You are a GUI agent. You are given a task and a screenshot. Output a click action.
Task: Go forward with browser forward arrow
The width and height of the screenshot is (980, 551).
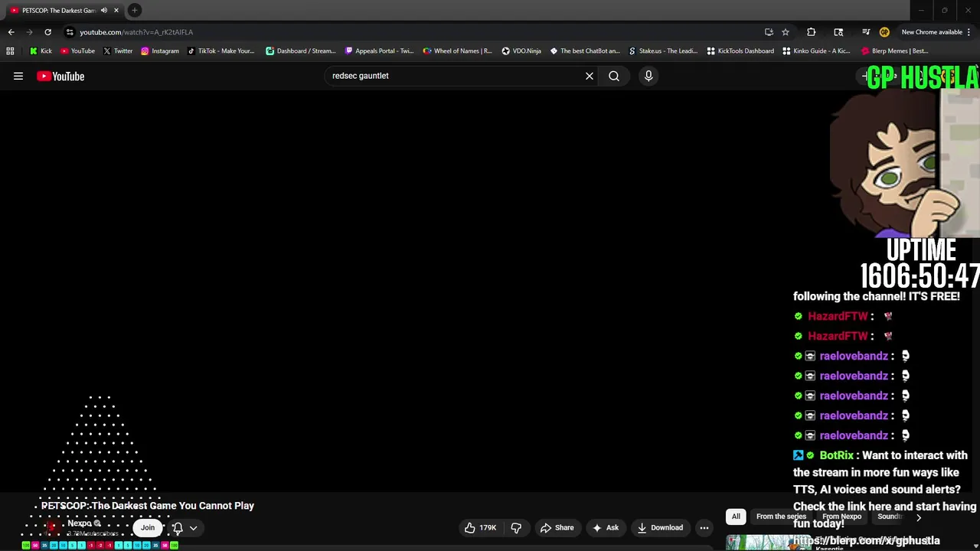[x=29, y=32]
